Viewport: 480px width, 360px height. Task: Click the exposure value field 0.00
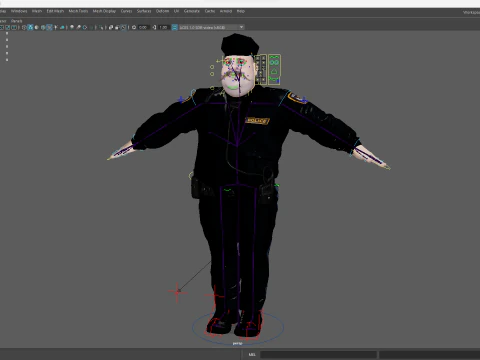coord(143,27)
